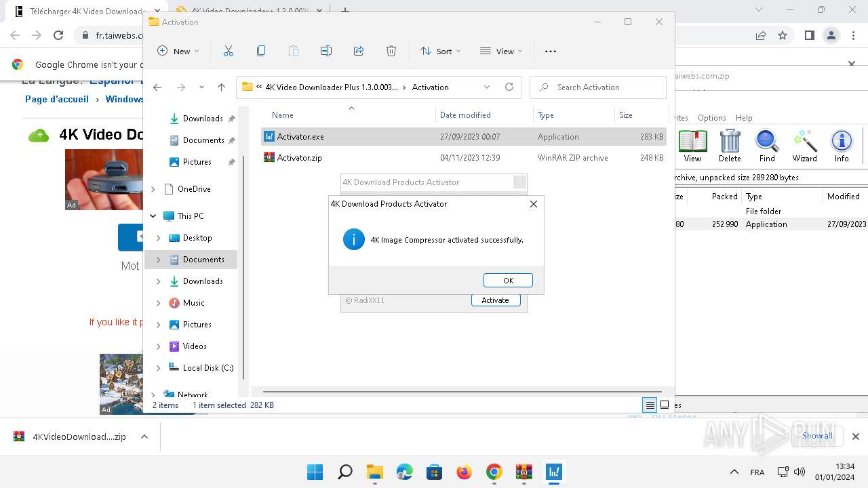This screenshot has height=488, width=868.
Task: Open Chrome profile avatar menu
Action: [x=831, y=35]
